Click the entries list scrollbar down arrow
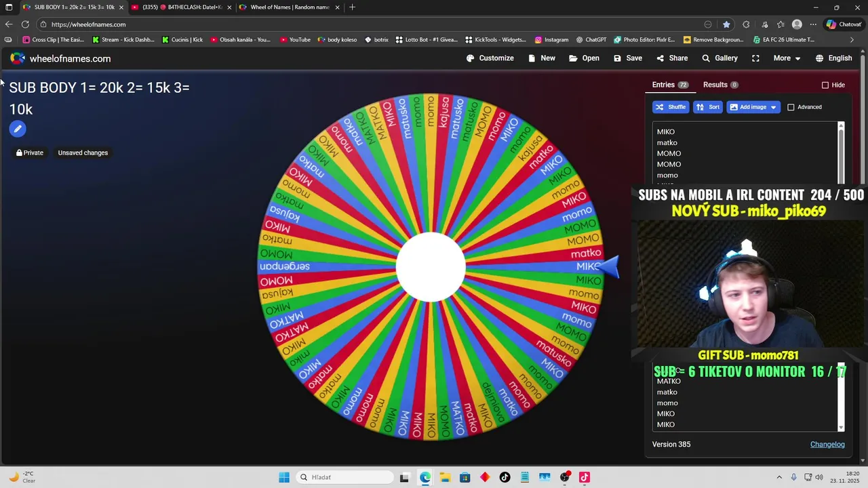The width and height of the screenshot is (868, 488). click(841, 428)
